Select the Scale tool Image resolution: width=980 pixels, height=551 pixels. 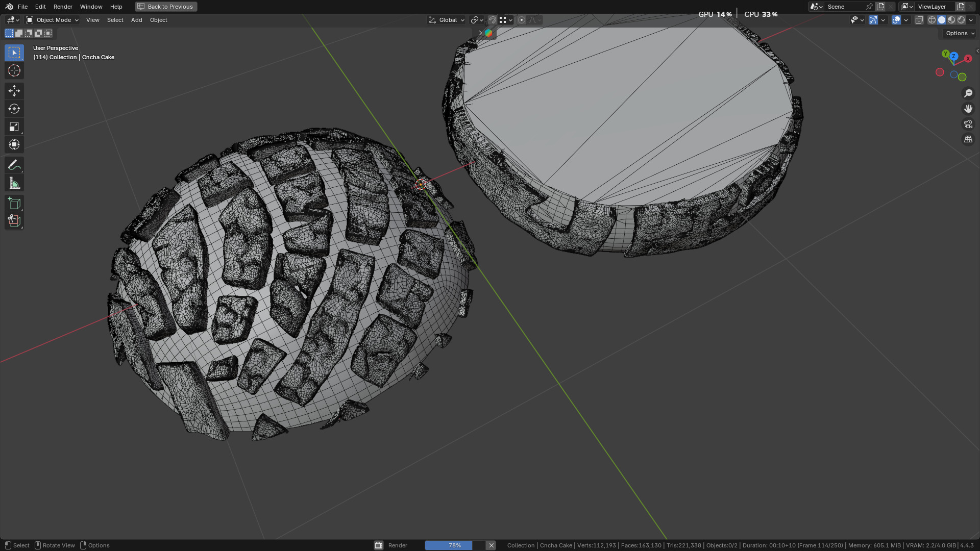(14, 127)
